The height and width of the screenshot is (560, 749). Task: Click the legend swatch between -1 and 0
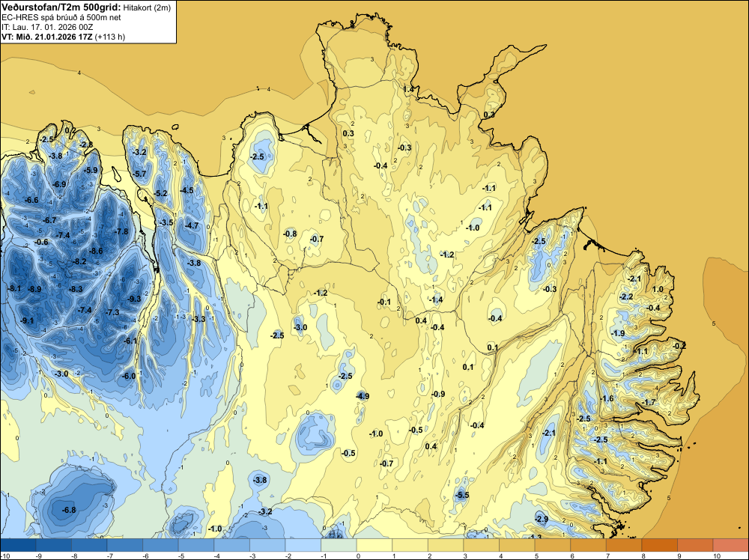(339, 545)
